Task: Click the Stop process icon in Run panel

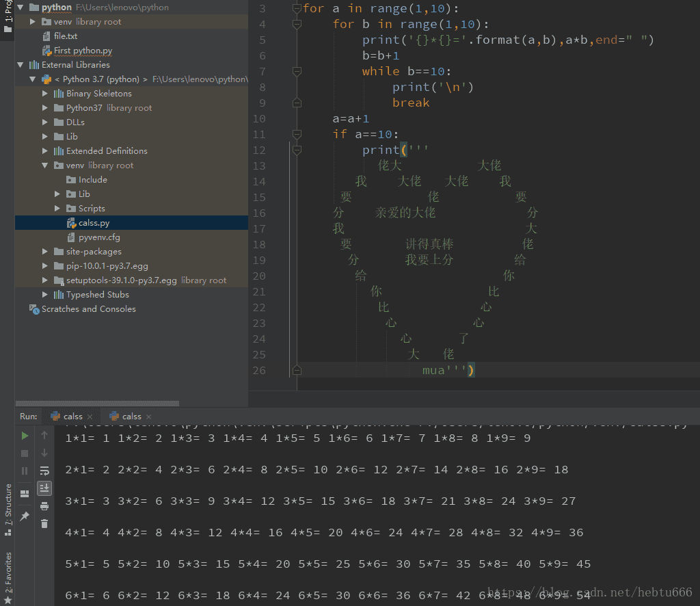Action: [x=25, y=453]
